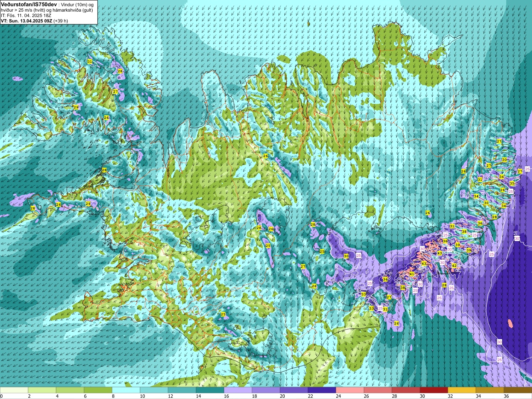
Task: Select the pale cyan 8–10 m/s legend swatch
Action: point(126,390)
